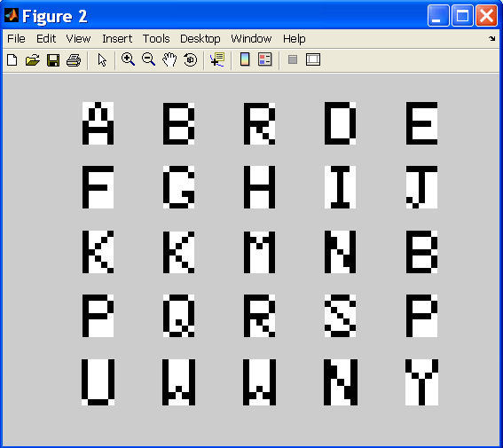This screenshot has height=448, width=503.
Task: Hide plot tools using the gray square icon
Action: click(292, 59)
